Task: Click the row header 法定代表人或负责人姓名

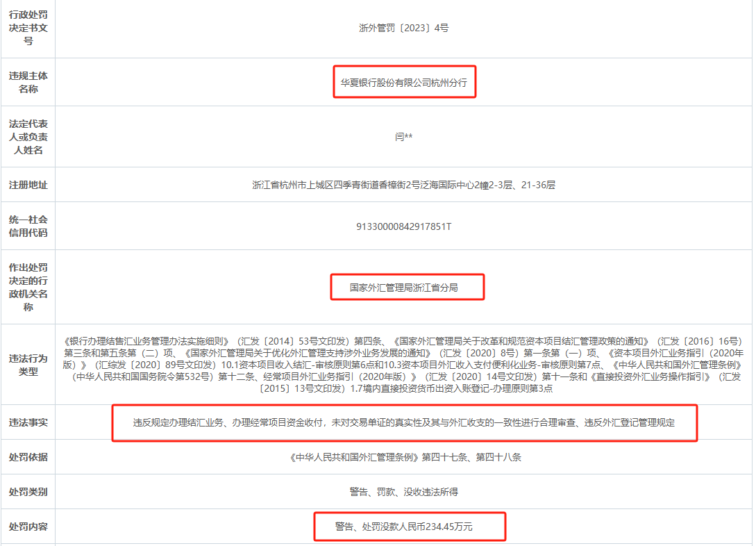Action: (28, 136)
